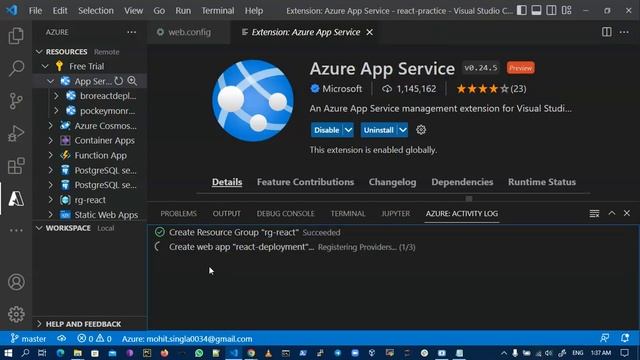Maximize the bottom panel
640x360 pixels.
611,213
